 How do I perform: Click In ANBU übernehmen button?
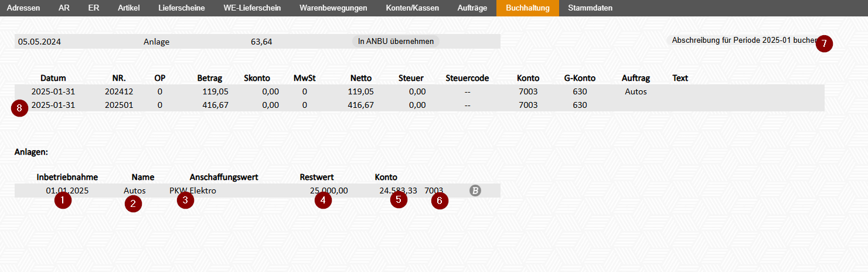click(396, 42)
